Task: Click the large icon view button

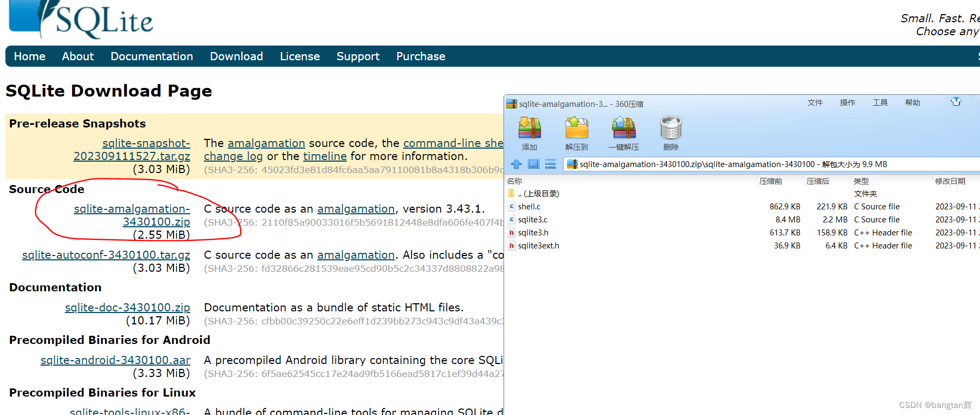Action: pyautogui.click(x=533, y=164)
